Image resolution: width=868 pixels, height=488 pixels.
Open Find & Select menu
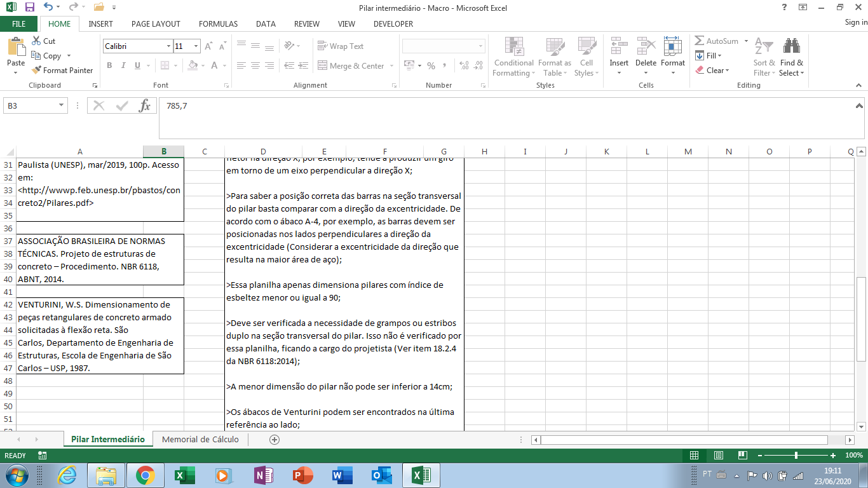coord(792,57)
